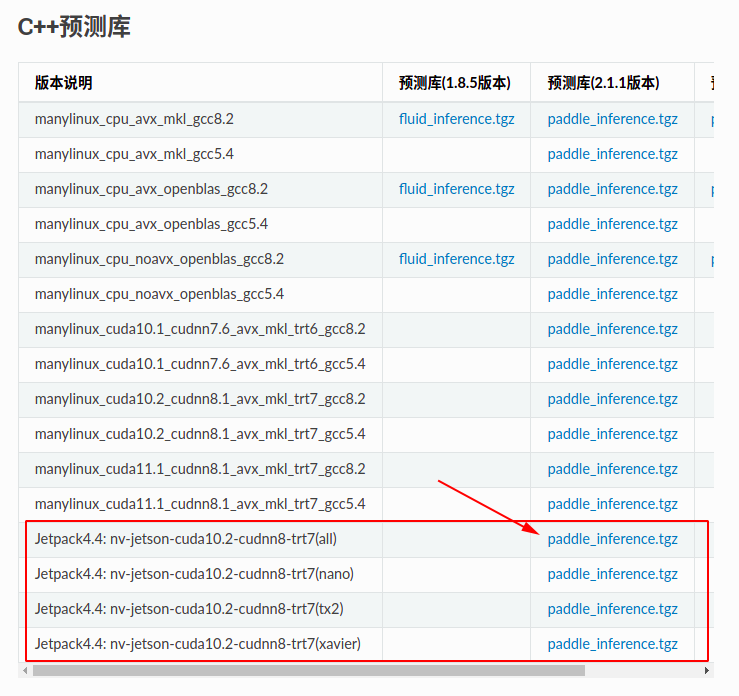739x696 pixels.
Task: Select the Jetpack4.4 trt7(xavier) version label
Action: pos(197,645)
